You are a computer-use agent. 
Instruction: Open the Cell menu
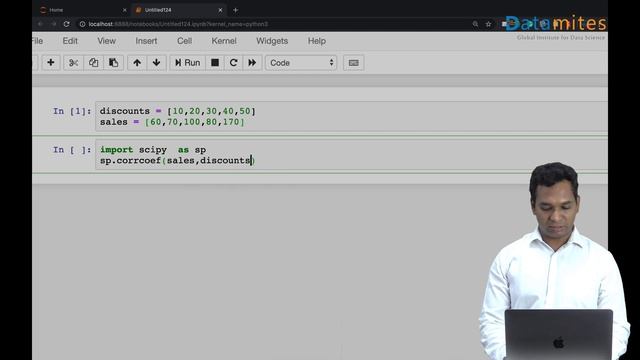(184, 41)
